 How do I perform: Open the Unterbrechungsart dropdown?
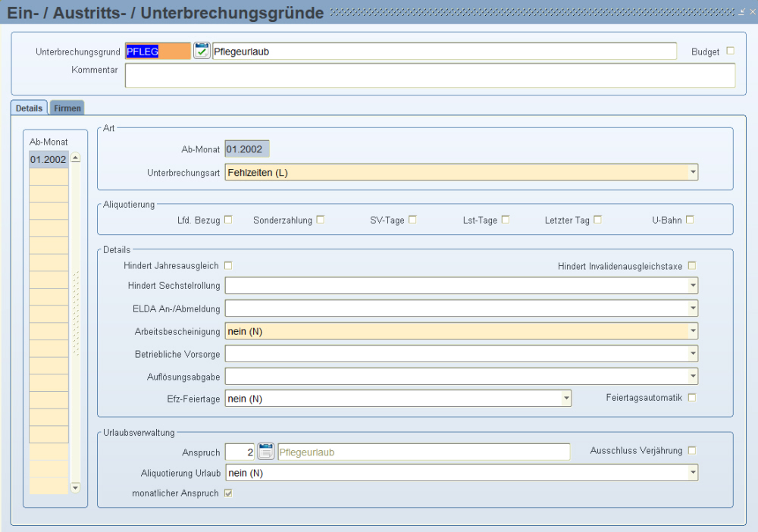point(693,173)
